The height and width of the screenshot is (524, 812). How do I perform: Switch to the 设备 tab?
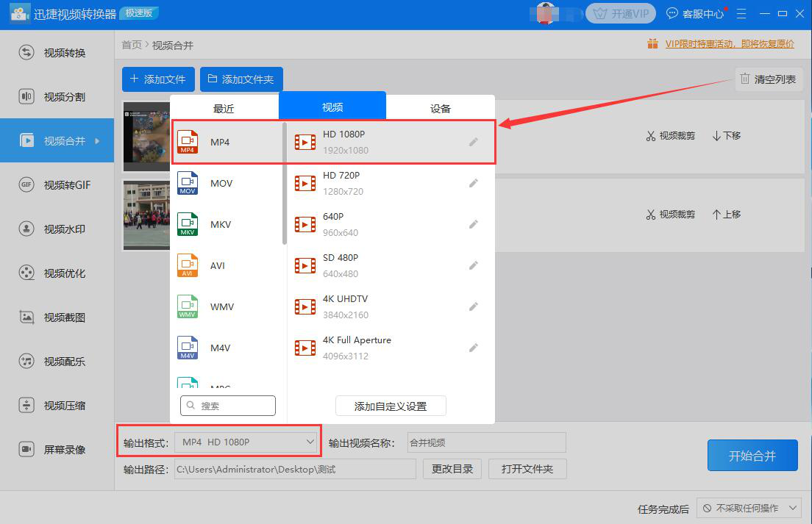[x=441, y=108]
